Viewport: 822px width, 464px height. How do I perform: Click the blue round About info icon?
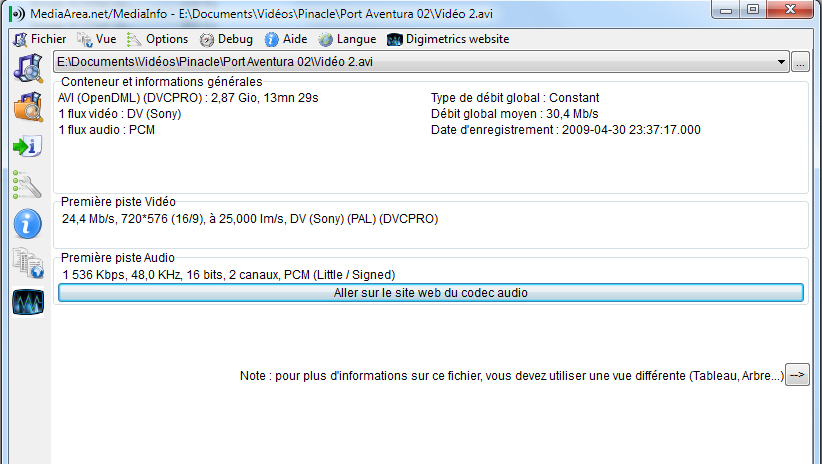tap(28, 224)
